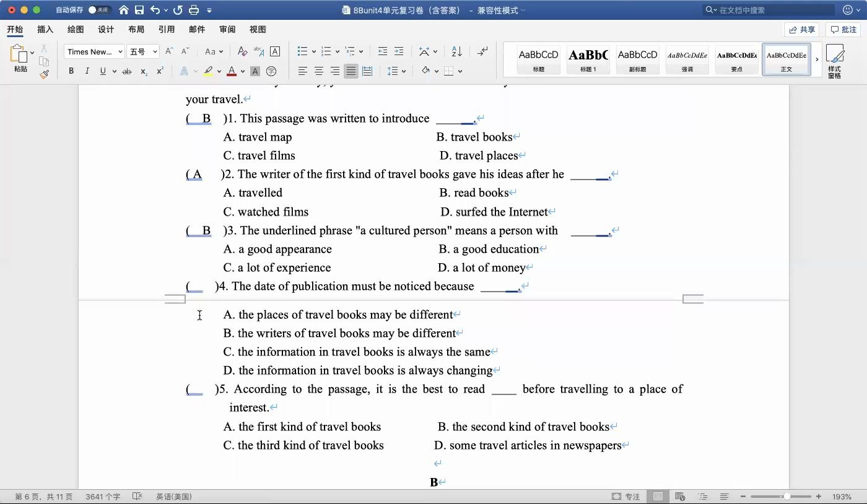Toggle character shading A button

(x=255, y=71)
